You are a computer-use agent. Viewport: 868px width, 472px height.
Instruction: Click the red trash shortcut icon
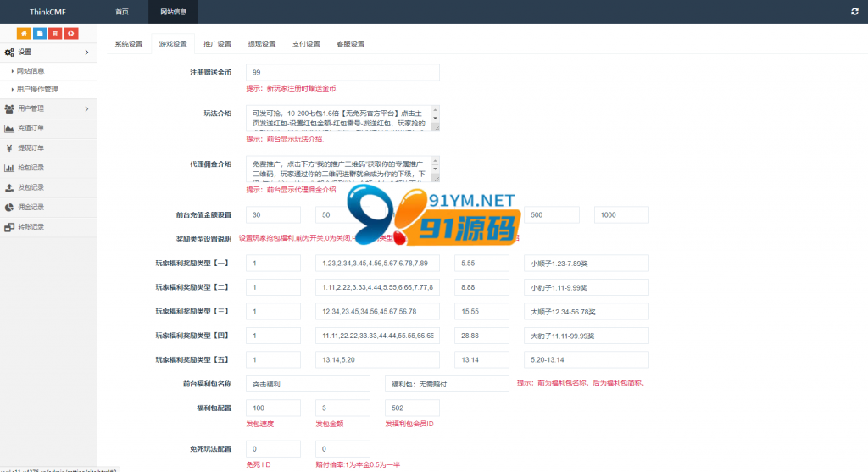click(55, 34)
